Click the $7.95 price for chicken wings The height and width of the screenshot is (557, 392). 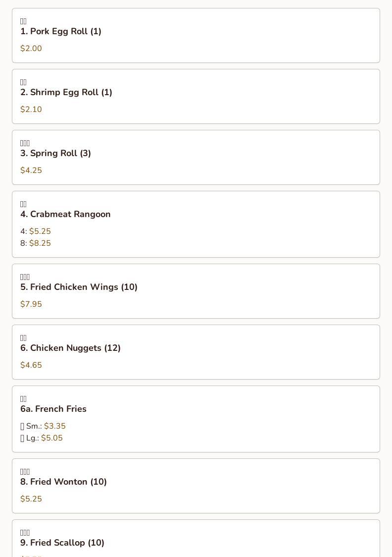pyautogui.click(x=31, y=304)
